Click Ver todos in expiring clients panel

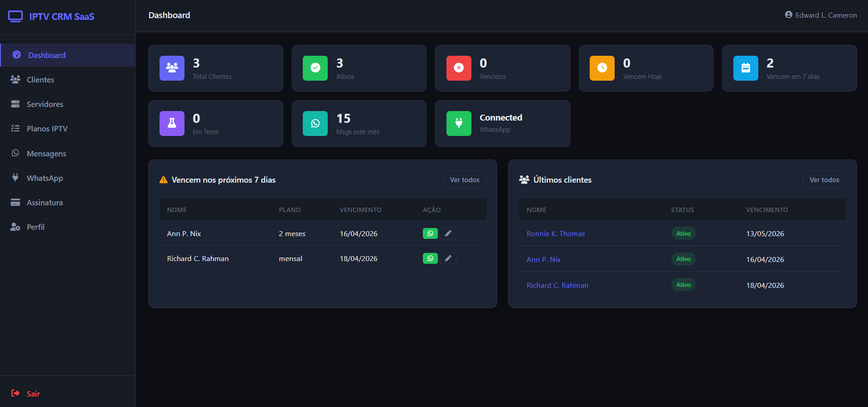(464, 180)
